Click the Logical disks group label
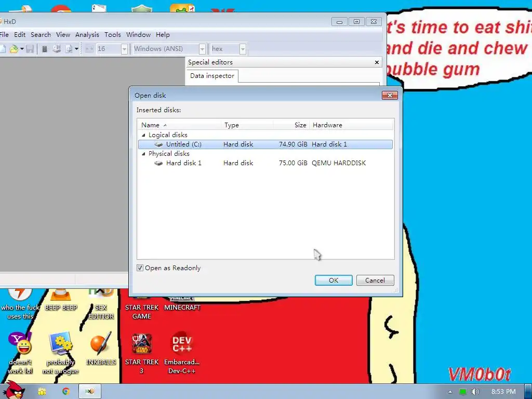Viewport: 532px width, 399px height. [x=168, y=135]
